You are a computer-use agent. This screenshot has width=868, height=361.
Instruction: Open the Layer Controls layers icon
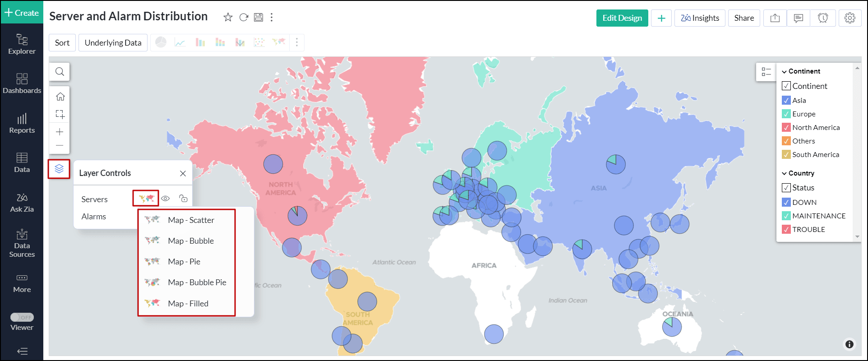tap(59, 169)
